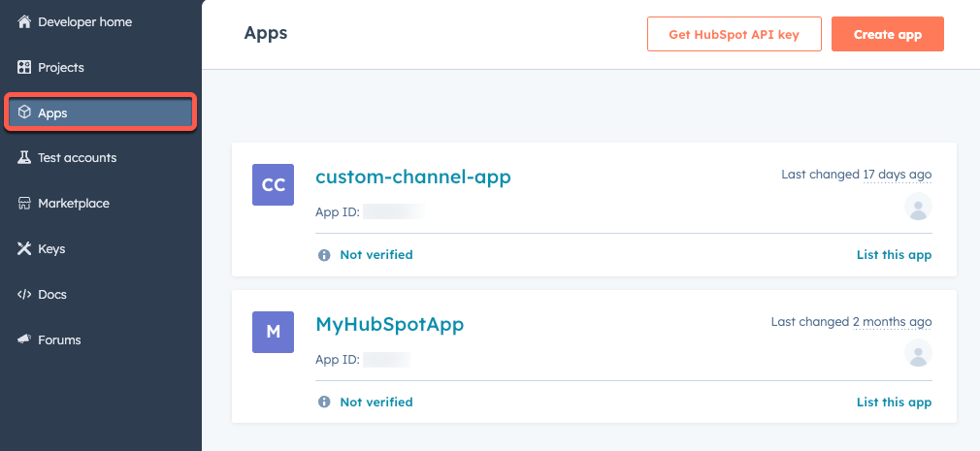The height and width of the screenshot is (451, 980).
Task: Click the Projects grid icon
Action: [x=23, y=68]
